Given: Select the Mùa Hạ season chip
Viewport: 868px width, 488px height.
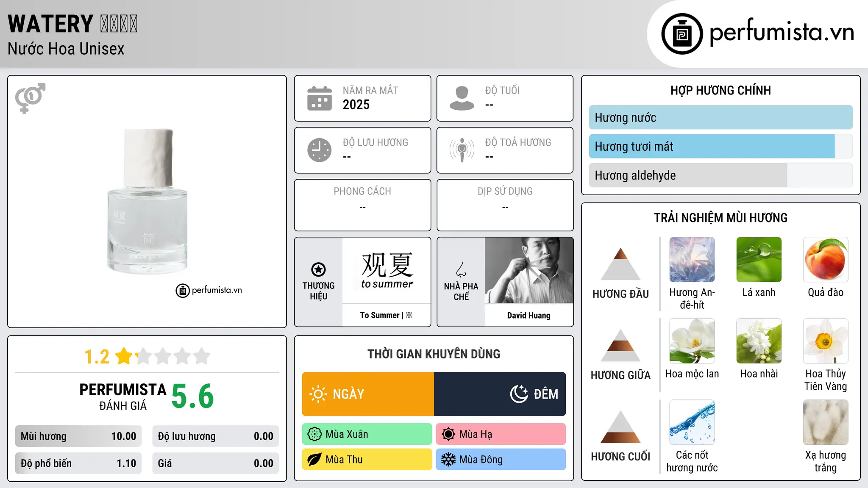Looking at the screenshot, I should click(501, 434).
